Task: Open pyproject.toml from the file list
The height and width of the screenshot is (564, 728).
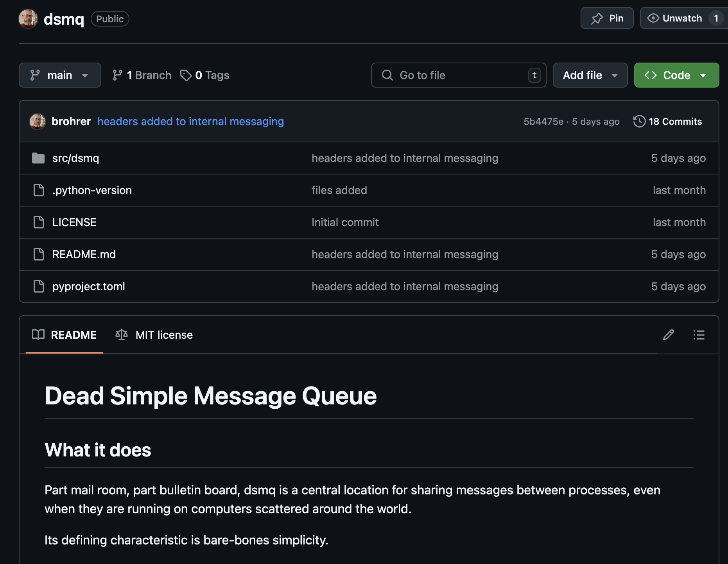Action: (x=88, y=286)
